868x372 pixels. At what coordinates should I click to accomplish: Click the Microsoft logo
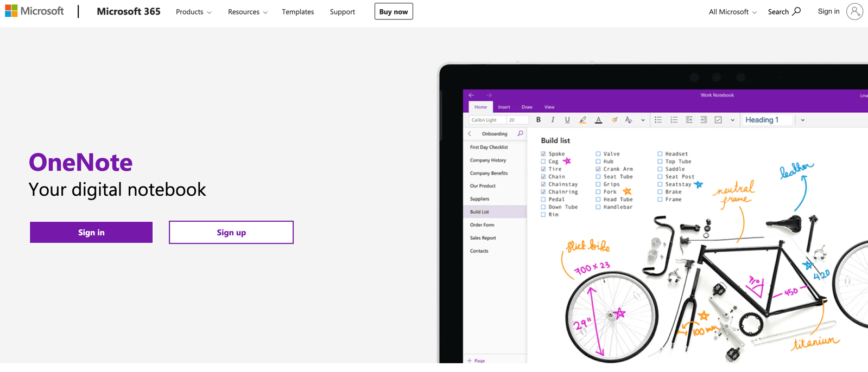tap(34, 11)
